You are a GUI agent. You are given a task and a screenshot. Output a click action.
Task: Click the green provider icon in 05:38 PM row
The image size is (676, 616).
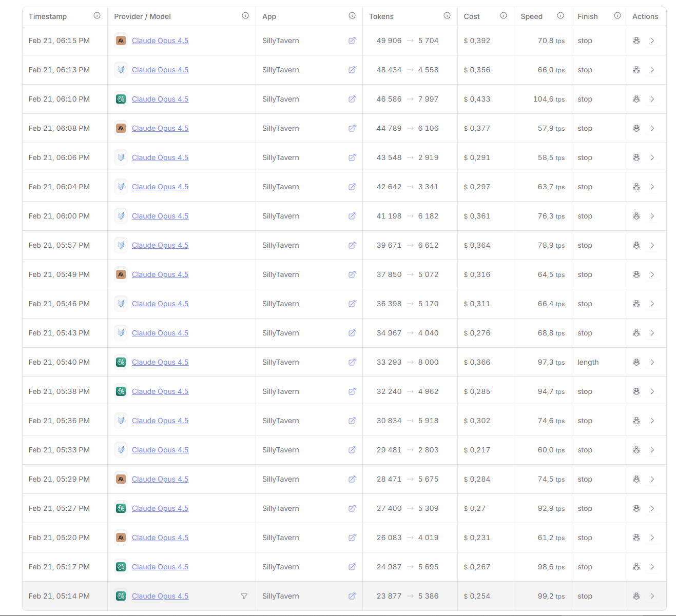[x=121, y=391]
